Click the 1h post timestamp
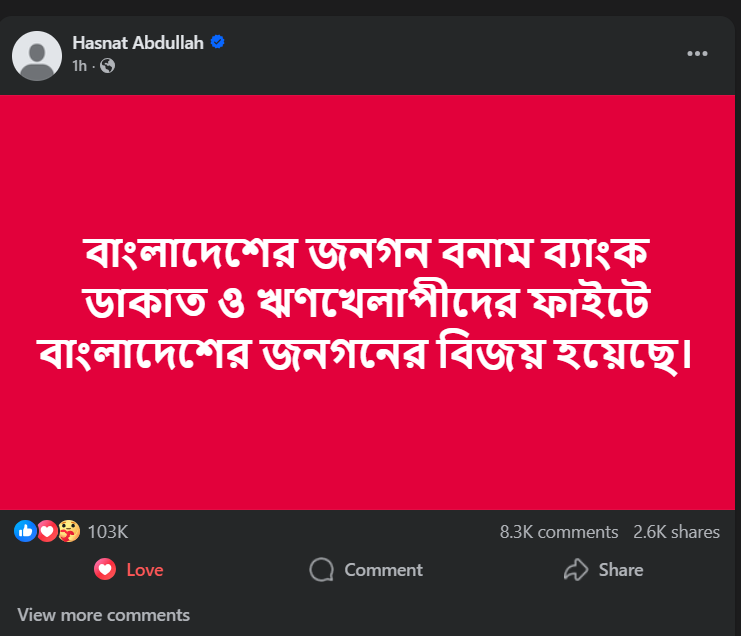The image size is (741, 636). [x=80, y=66]
